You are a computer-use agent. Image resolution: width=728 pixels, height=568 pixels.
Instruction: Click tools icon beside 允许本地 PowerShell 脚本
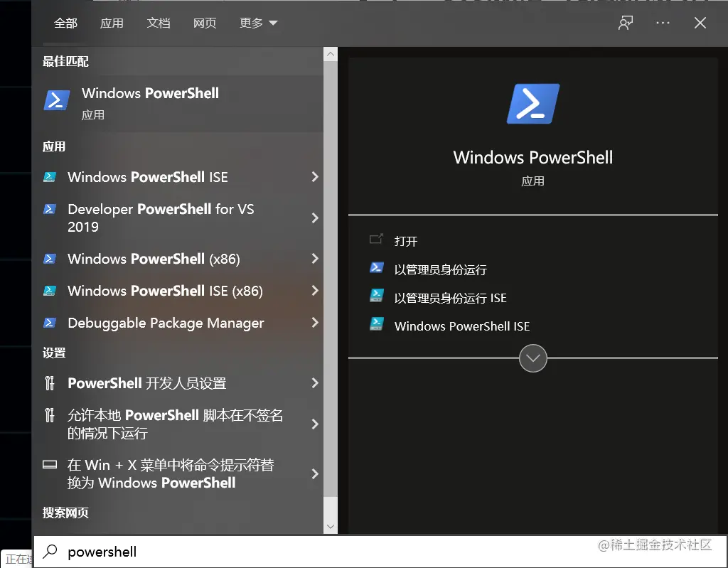(50, 414)
